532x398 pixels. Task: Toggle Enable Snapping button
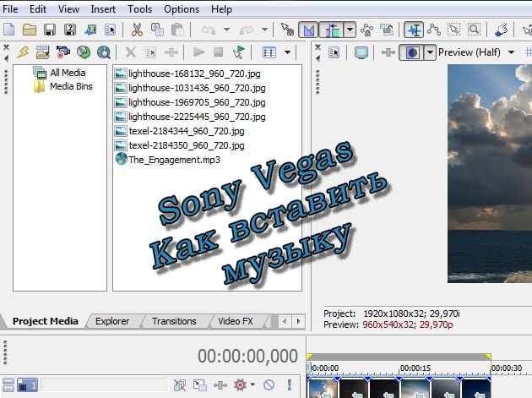click(x=287, y=30)
